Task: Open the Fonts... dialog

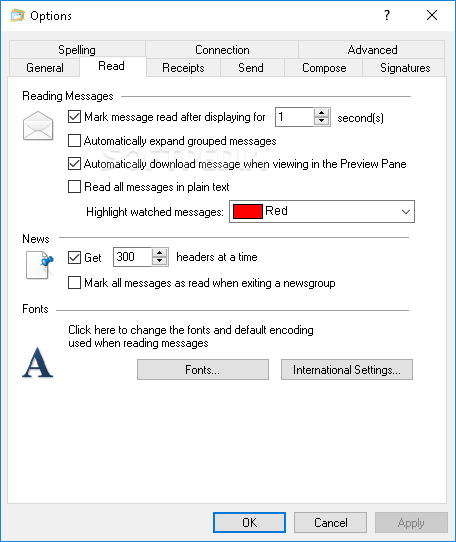Action: 203,370
